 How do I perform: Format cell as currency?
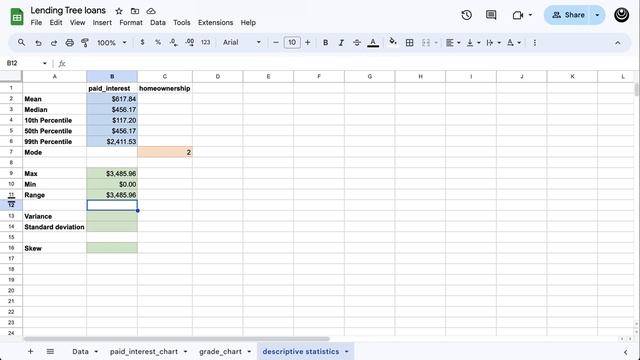pos(142,42)
